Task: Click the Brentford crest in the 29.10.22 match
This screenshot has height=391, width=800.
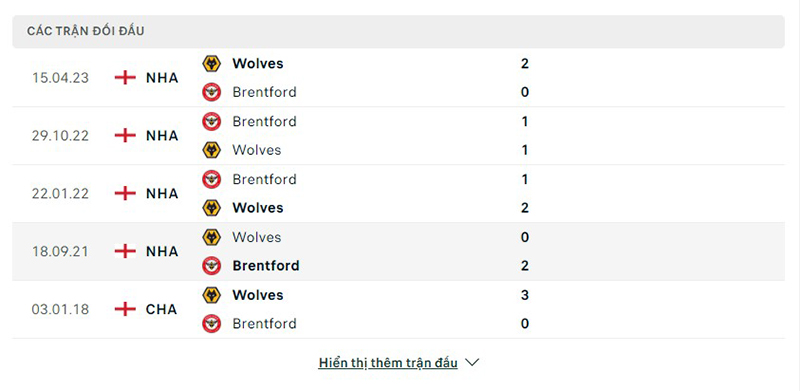Action: pos(211,121)
